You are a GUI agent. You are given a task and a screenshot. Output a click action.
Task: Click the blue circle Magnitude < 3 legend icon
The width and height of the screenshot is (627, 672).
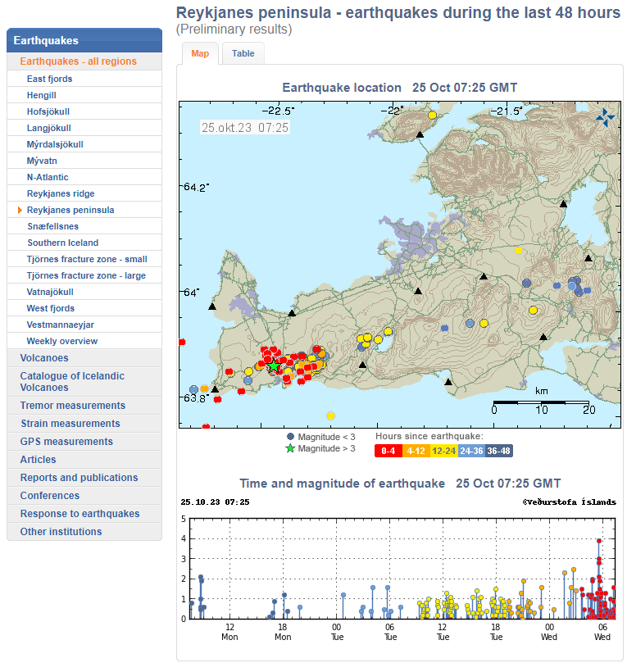[289, 437]
